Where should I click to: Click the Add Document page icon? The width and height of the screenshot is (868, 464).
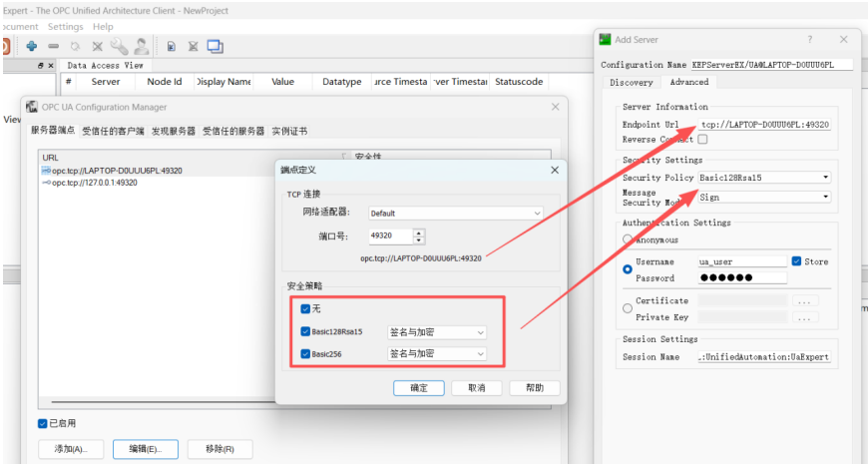tap(172, 47)
